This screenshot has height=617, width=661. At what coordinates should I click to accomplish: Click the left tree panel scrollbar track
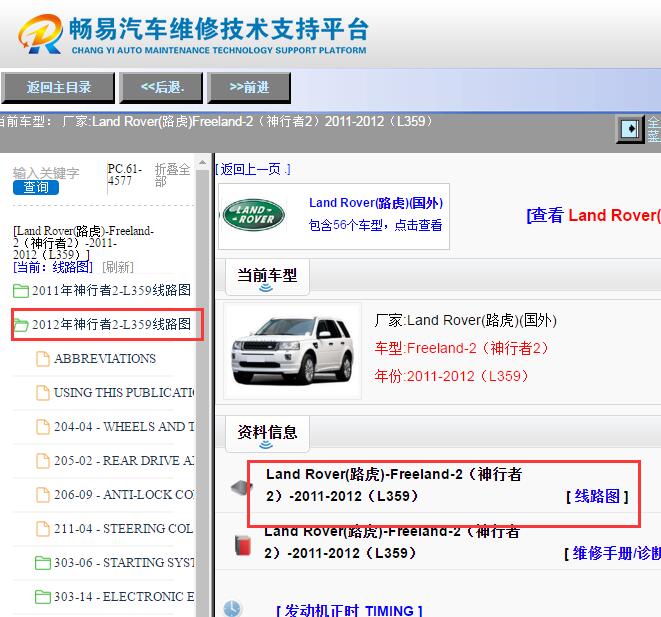203,392
